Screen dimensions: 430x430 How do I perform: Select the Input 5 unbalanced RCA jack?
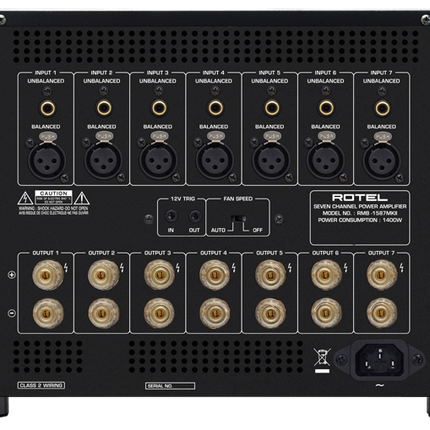click(x=272, y=108)
